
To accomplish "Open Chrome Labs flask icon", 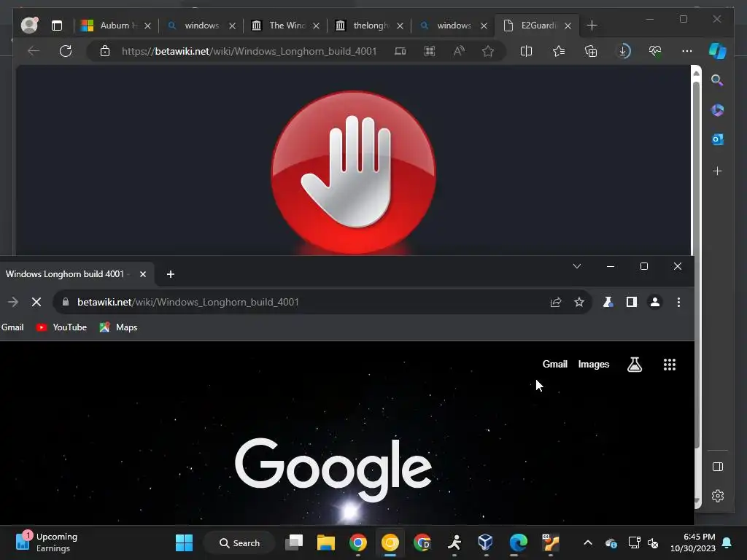I will [x=608, y=302].
